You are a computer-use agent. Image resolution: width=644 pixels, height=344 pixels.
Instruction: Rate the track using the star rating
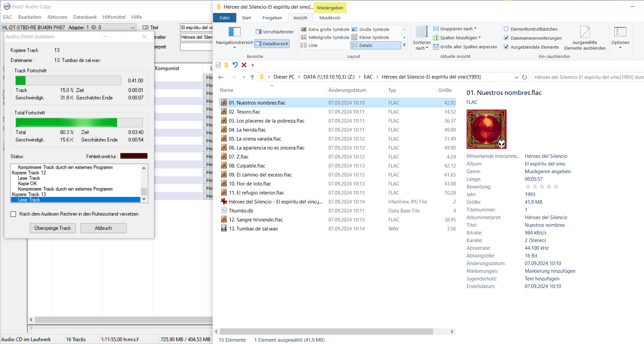[541, 186]
